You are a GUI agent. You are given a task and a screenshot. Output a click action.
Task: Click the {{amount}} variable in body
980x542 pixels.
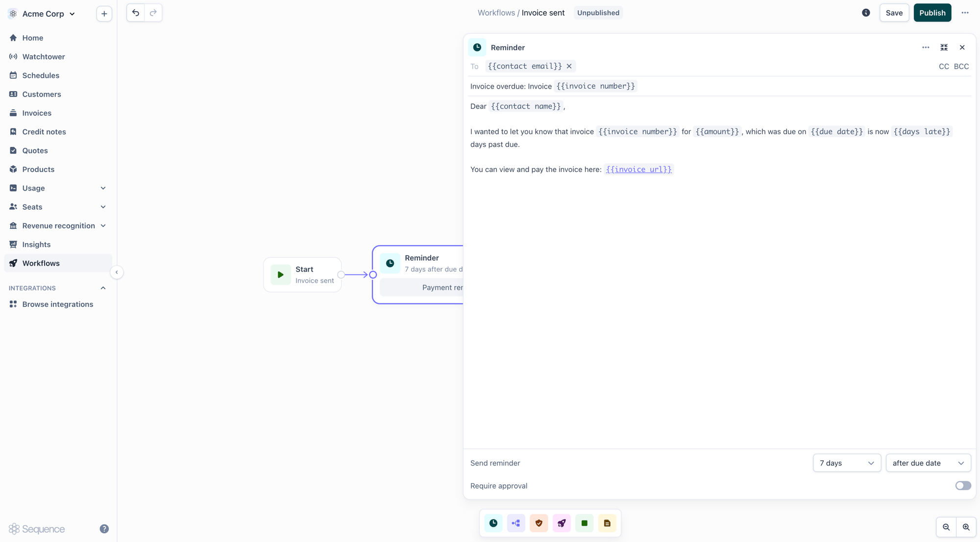click(x=717, y=132)
